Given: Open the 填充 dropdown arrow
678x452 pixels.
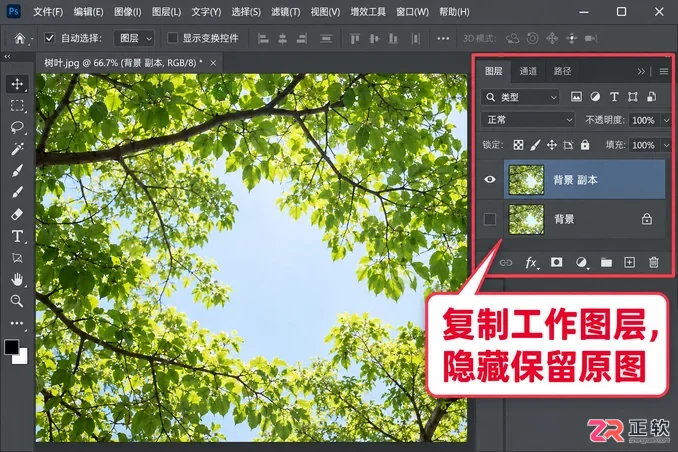Looking at the screenshot, I should pos(666,145).
